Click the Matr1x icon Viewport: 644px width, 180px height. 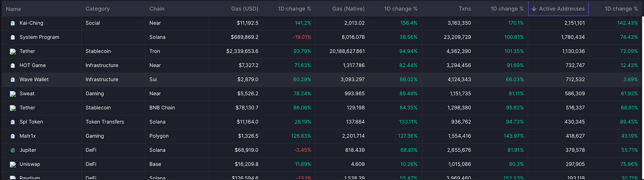[x=12, y=136]
